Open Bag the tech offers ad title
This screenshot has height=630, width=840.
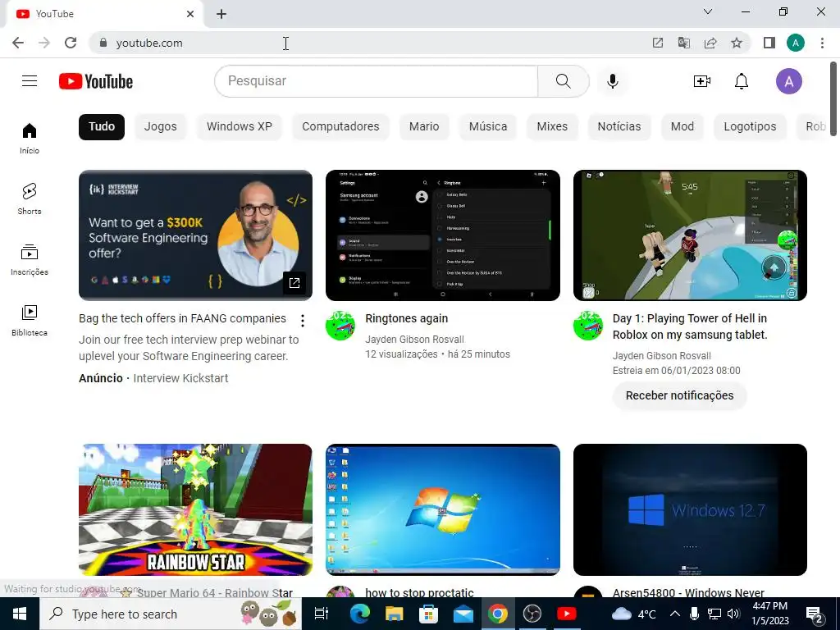pyautogui.click(x=182, y=318)
